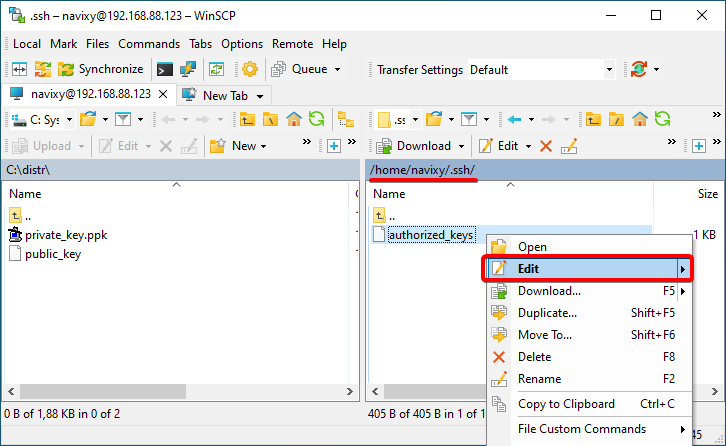Expand the Download dropdown arrow
This screenshot has width=726, height=446.
[461, 146]
